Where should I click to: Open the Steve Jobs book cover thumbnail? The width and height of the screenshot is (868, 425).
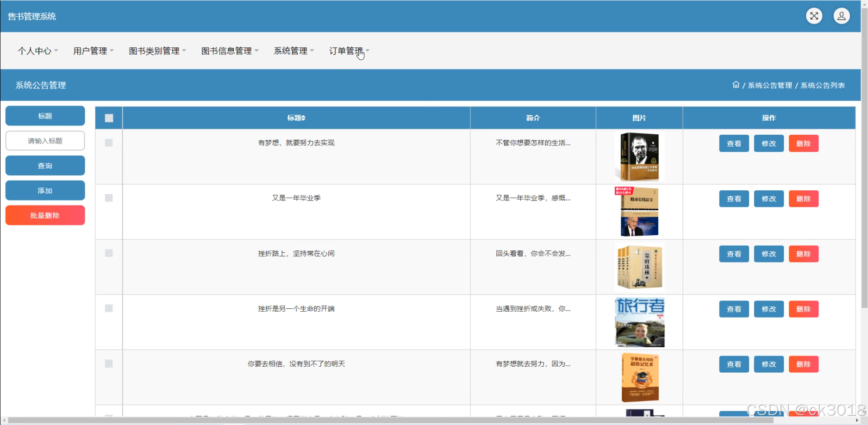tap(639, 156)
